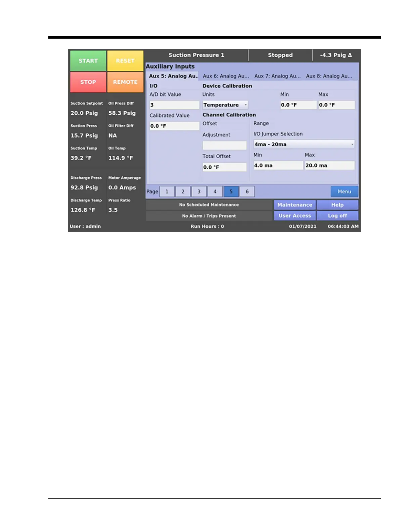
Task: Open the Menu button
Action: pos(345,191)
